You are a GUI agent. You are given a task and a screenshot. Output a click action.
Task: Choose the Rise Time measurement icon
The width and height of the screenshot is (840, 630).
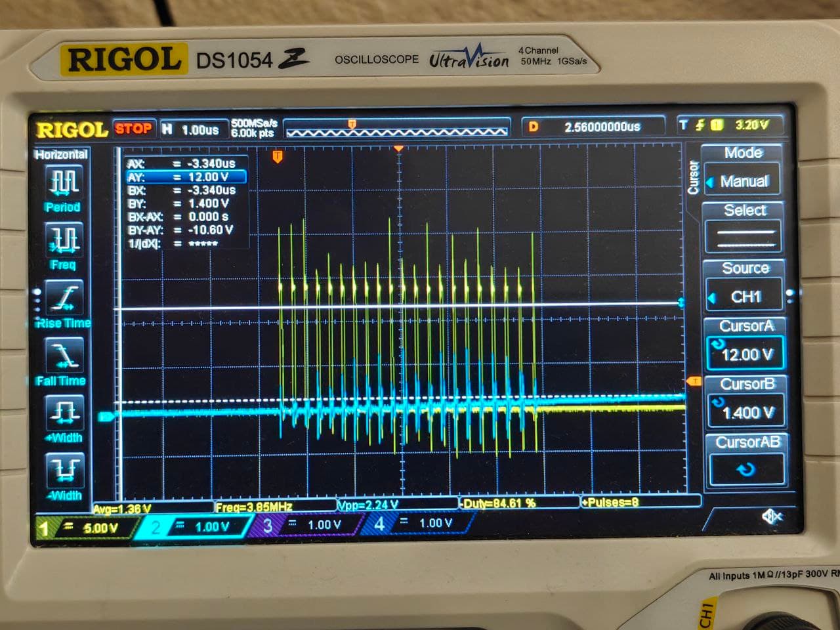[64, 299]
